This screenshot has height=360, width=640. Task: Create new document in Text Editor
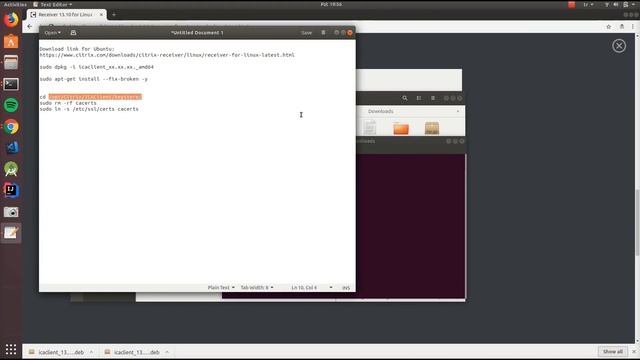[73, 33]
